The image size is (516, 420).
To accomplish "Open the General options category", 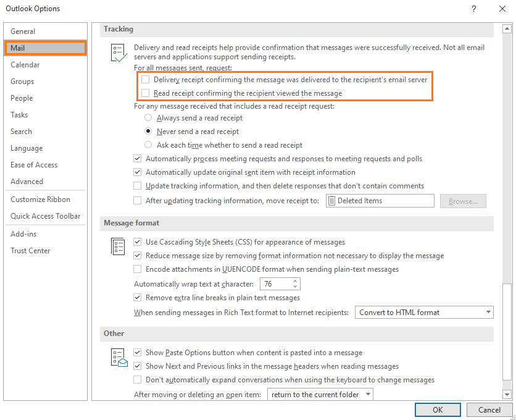I will click(46, 31).
